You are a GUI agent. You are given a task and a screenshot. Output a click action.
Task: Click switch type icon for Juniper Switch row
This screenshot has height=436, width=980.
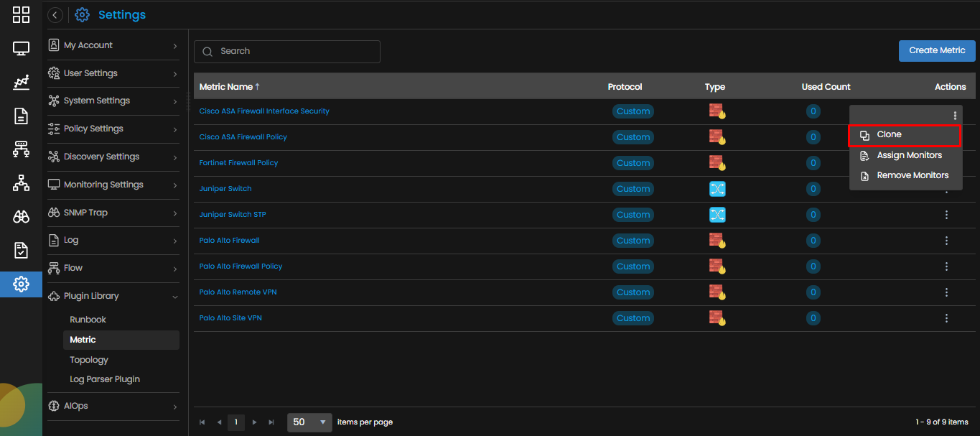point(717,189)
